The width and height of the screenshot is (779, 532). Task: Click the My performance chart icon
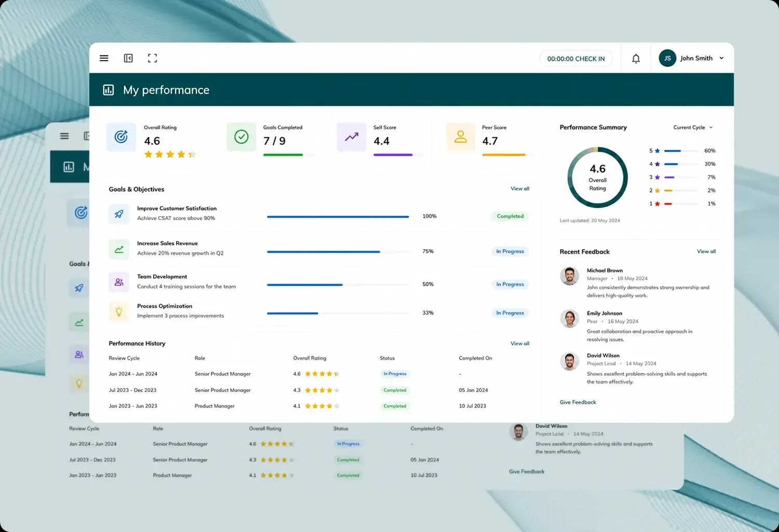pos(109,90)
